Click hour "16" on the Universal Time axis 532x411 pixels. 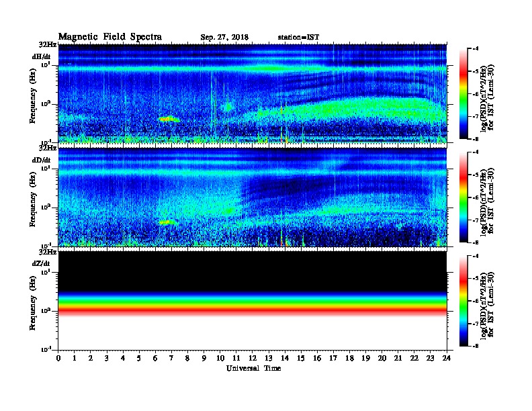click(x=317, y=358)
